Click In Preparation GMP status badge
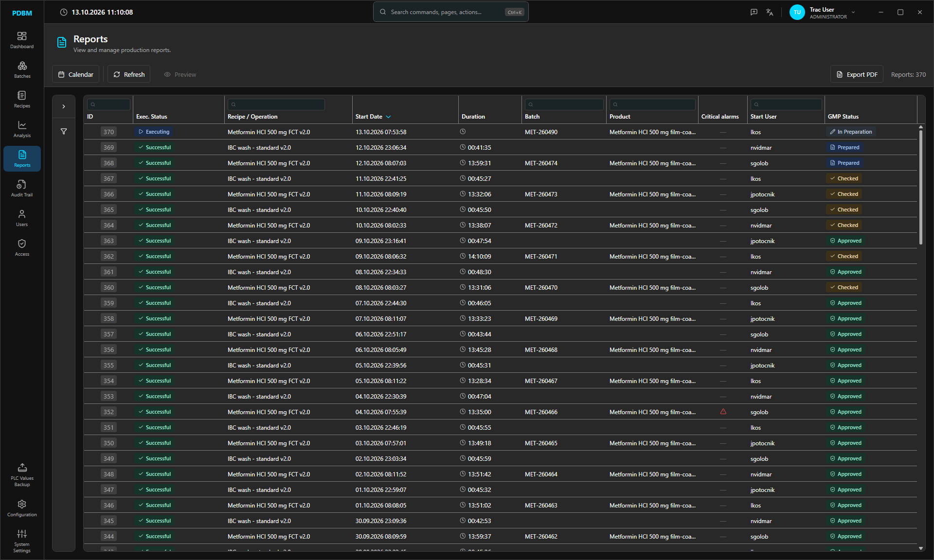Screen dimensions: 934x560 (x=851, y=132)
